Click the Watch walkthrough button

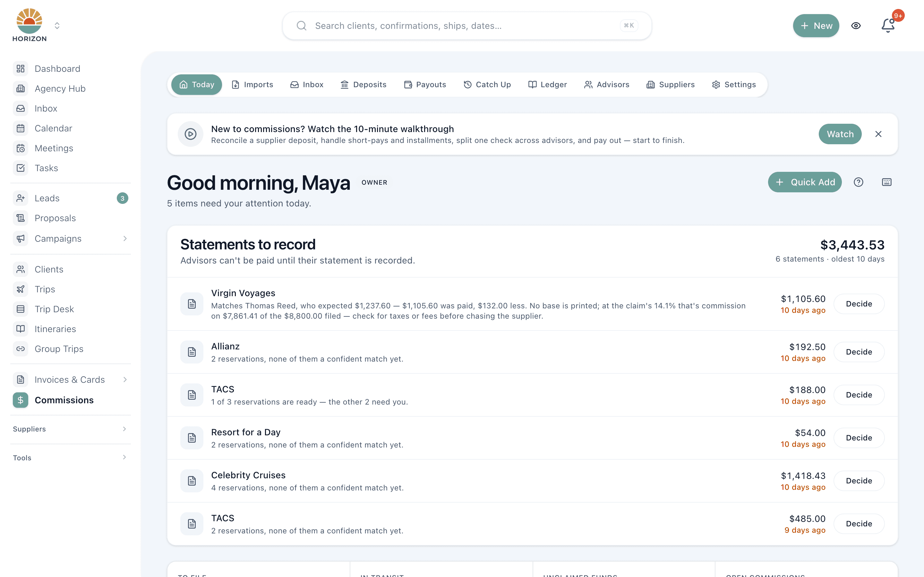point(840,134)
